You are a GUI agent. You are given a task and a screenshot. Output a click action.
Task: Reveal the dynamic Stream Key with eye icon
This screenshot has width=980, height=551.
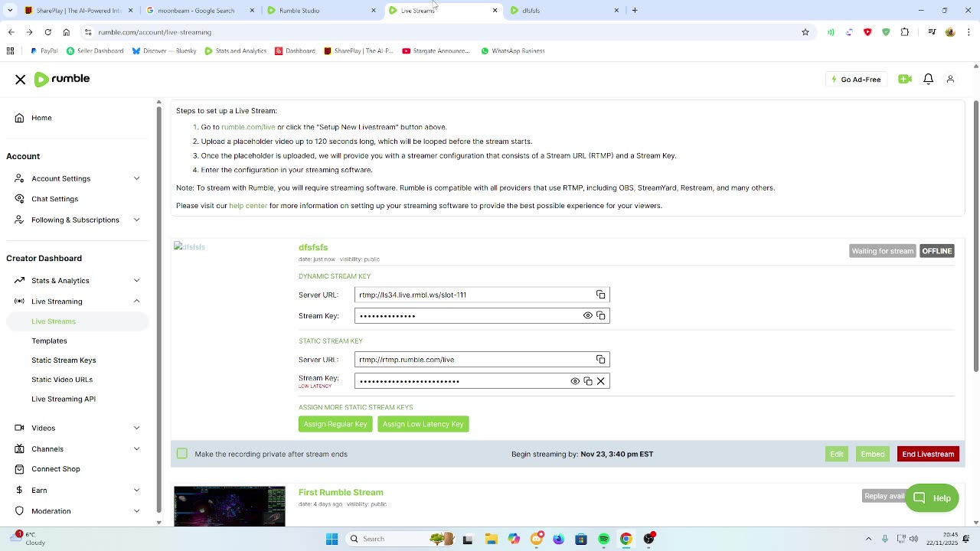[x=588, y=315]
